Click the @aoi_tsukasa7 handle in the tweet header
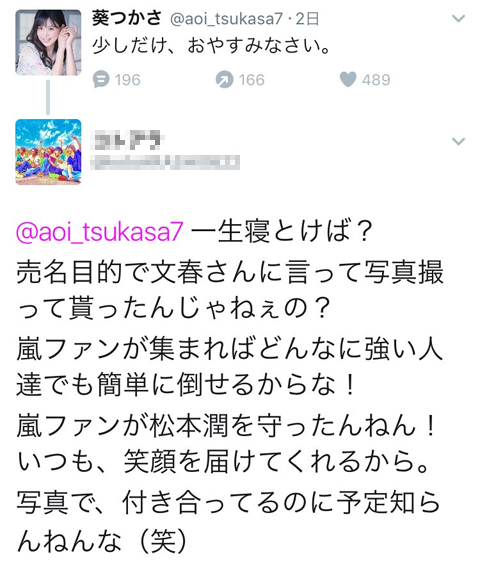This screenshot has width=480, height=568. (226, 19)
